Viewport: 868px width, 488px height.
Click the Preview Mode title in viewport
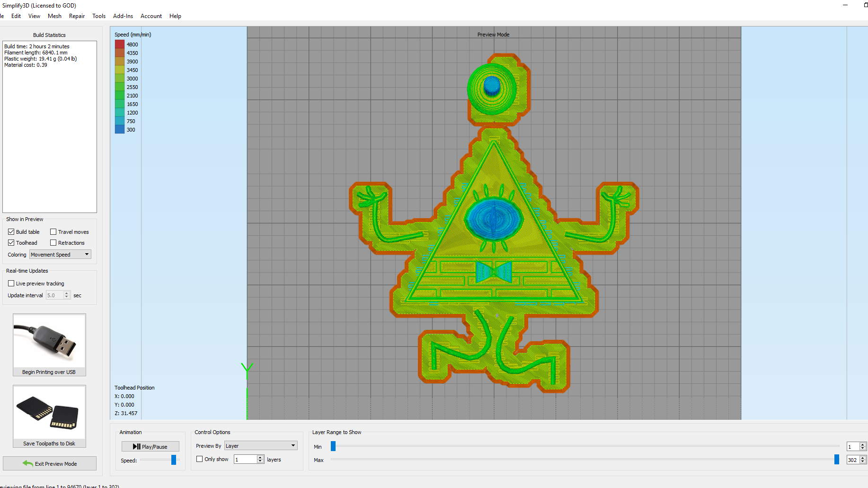pyautogui.click(x=493, y=35)
